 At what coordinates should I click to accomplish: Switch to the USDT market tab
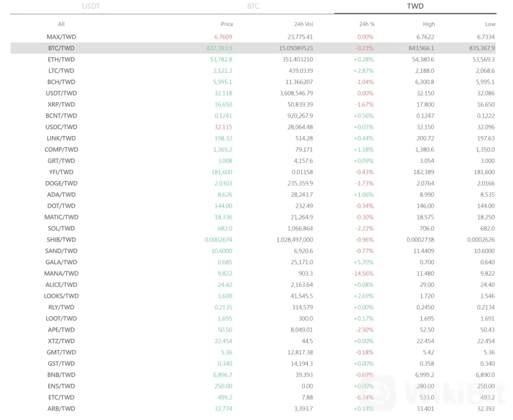[91, 7]
